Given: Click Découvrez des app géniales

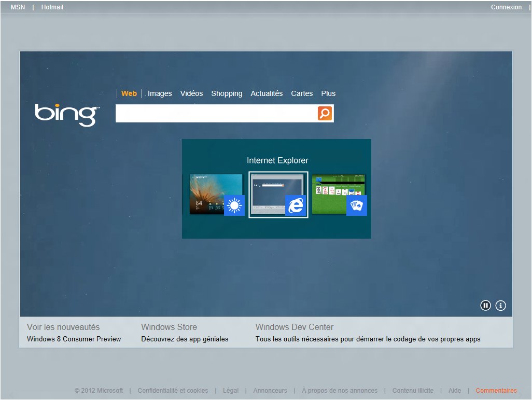Looking at the screenshot, I should pyautogui.click(x=185, y=339).
